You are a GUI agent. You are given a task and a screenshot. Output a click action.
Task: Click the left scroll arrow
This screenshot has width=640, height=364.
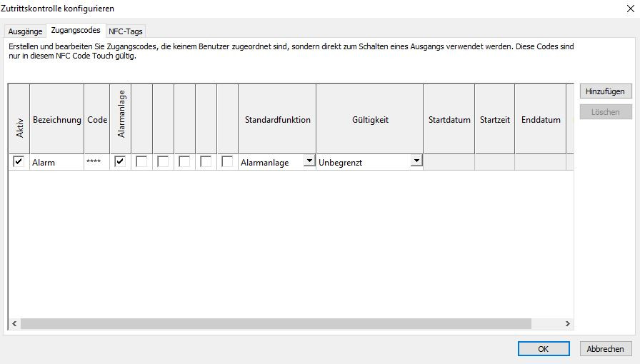pyautogui.click(x=14, y=323)
